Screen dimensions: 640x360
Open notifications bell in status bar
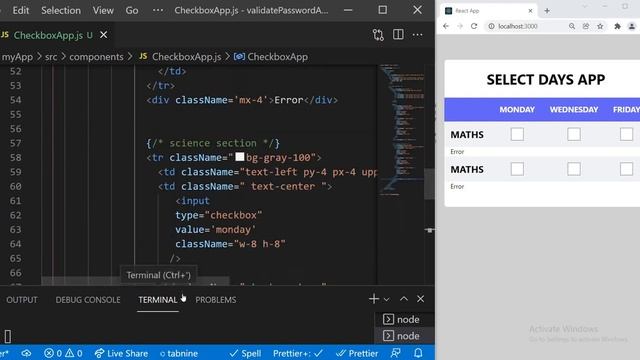pyautogui.click(x=418, y=353)
